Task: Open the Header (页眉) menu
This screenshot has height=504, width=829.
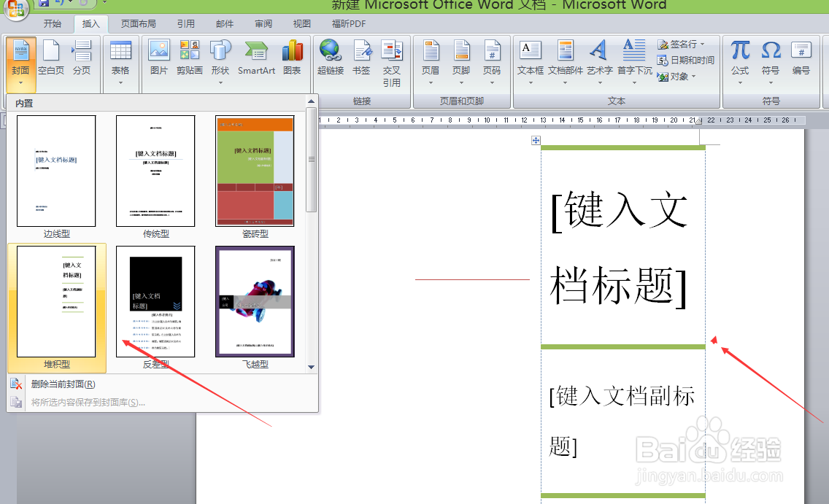Action: click(431, 62)
